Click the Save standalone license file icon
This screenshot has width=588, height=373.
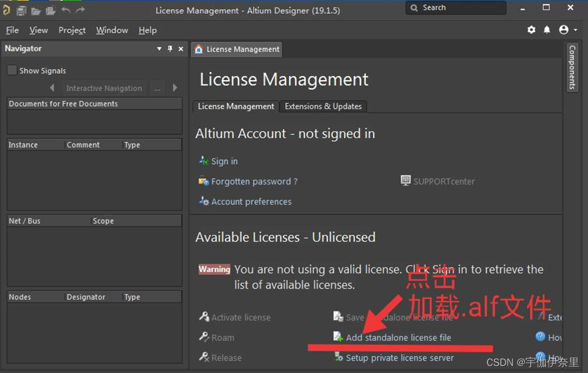pos(338,317)
